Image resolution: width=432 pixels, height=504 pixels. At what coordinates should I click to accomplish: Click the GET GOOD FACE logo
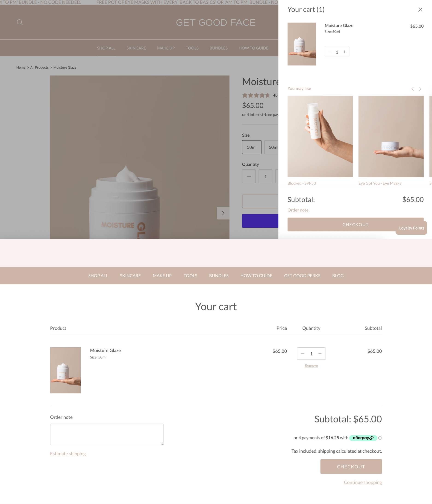[x=216, y=23]
